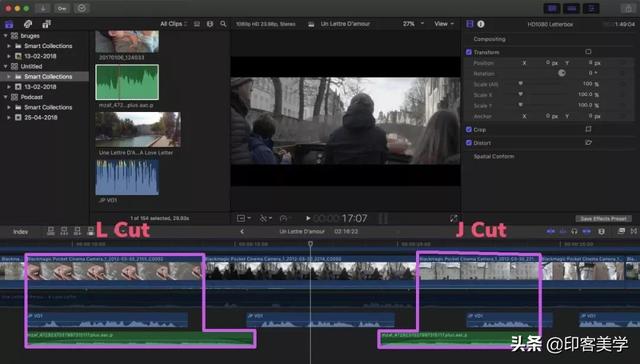Expand 13-02-2018 event under bruges
Screen dimensions: 640x364
coord(9,56)
